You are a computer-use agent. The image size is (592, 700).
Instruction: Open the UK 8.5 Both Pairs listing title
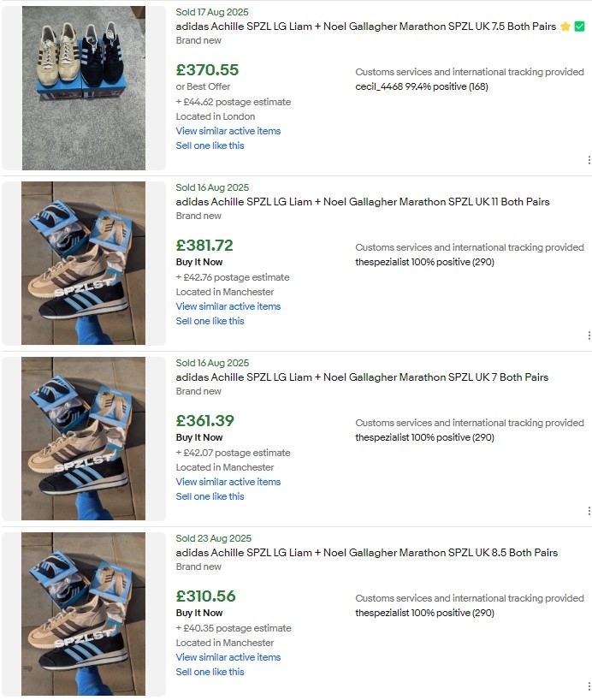tap(366, 553)
